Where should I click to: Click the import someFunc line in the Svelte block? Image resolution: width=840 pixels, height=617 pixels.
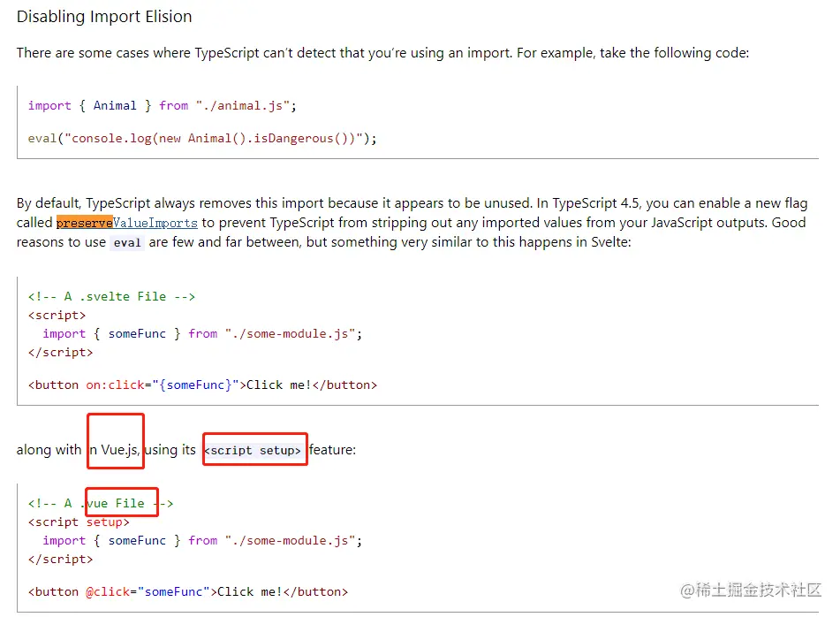(x=202, y=334)
